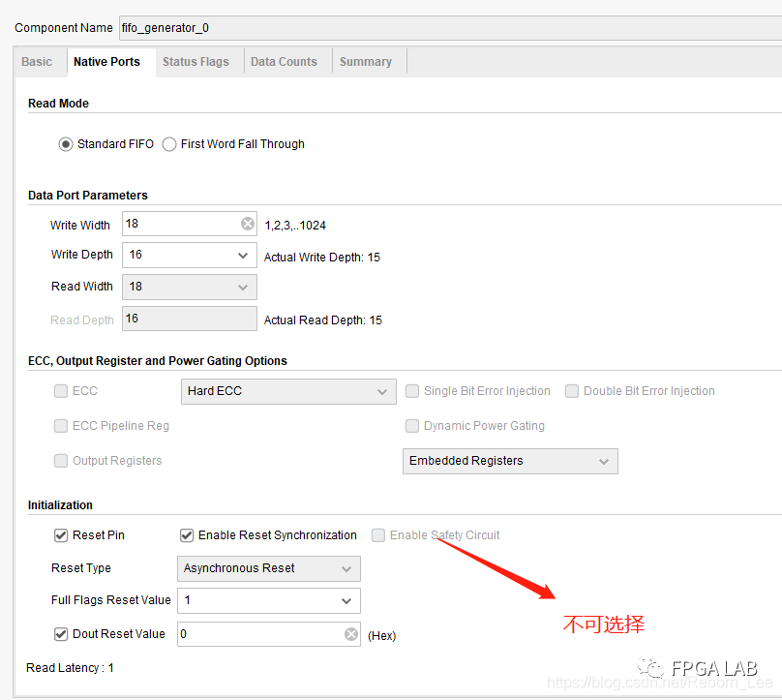Toggle Double Bit Error Injection checkbox
The image size is (782, 700).
572,391
